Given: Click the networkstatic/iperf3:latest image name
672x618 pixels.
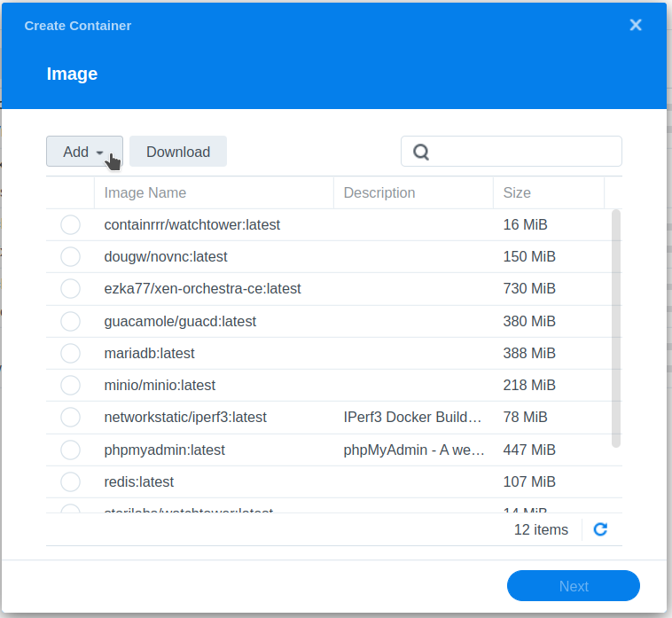Looking at the screenshot, I should pos(185,417).
